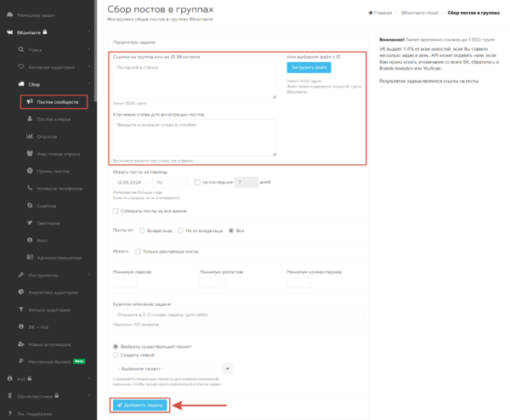Open 'Тех. поддержка' link

34,414
